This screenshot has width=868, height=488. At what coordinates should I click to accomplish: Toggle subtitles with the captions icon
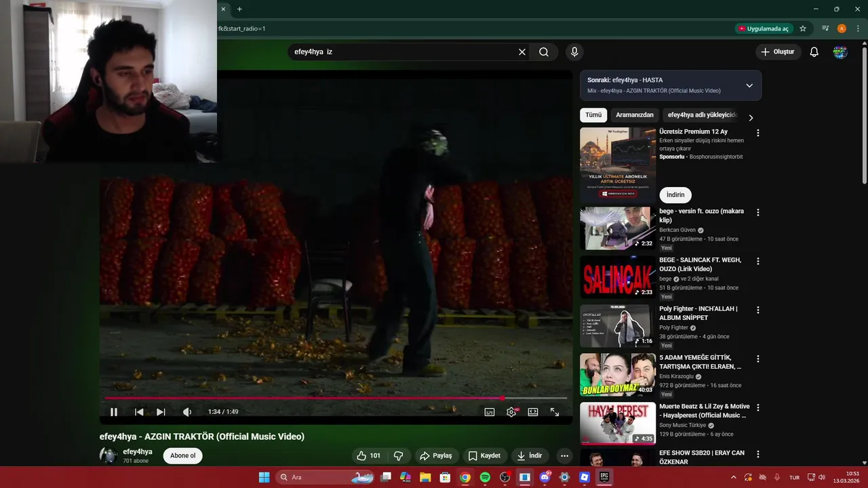490,412
